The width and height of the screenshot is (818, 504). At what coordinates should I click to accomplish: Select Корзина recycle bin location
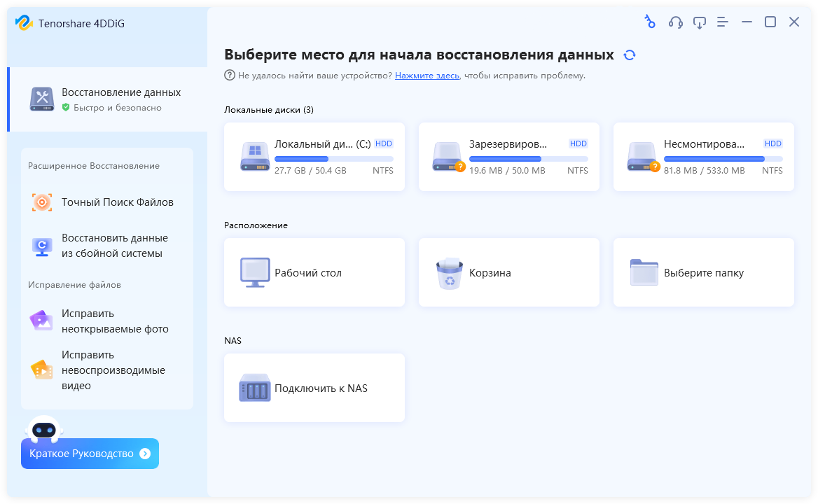pyautogui.click(x=508, y=272)
